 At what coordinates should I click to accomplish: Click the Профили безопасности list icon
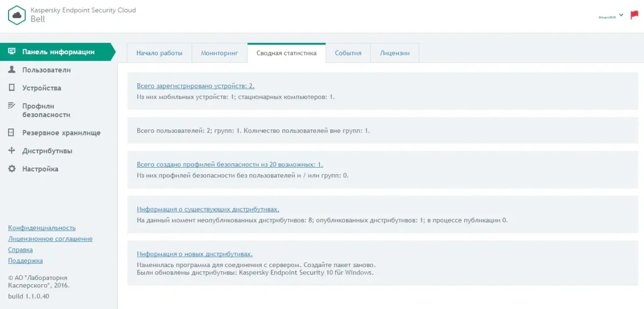click(12, 106)
